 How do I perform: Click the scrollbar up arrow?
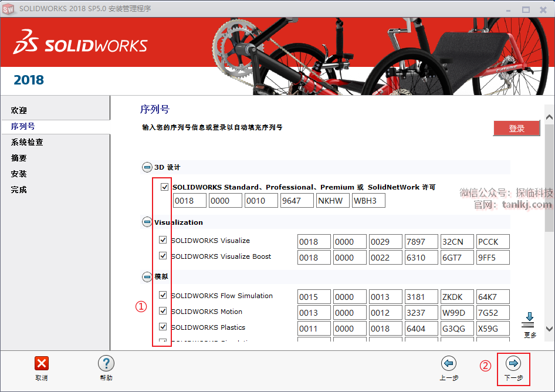coord(549,117)
